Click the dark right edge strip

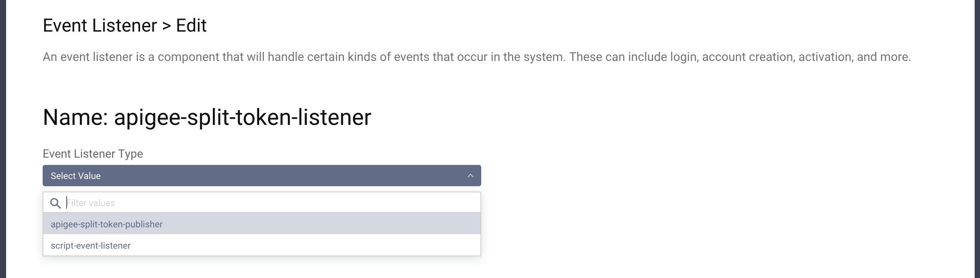(x=978, y=139)
